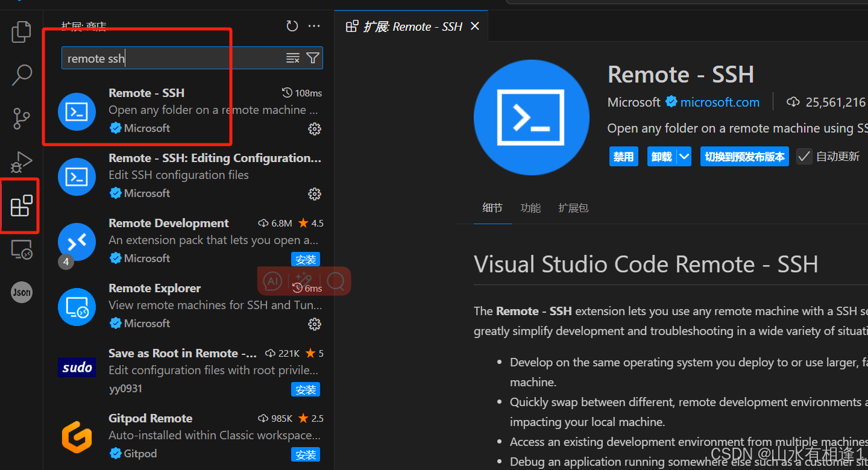The image size is (868, 470).
Task: Select Save as Root sudo icon
Action: [x=77, y=368]
